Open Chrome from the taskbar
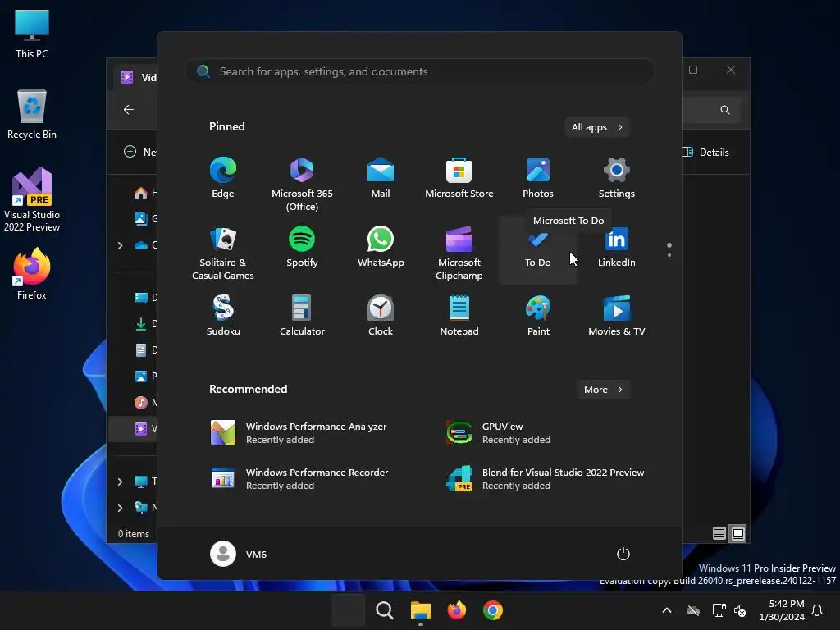 pyautogui.click(x=493, y=610)
